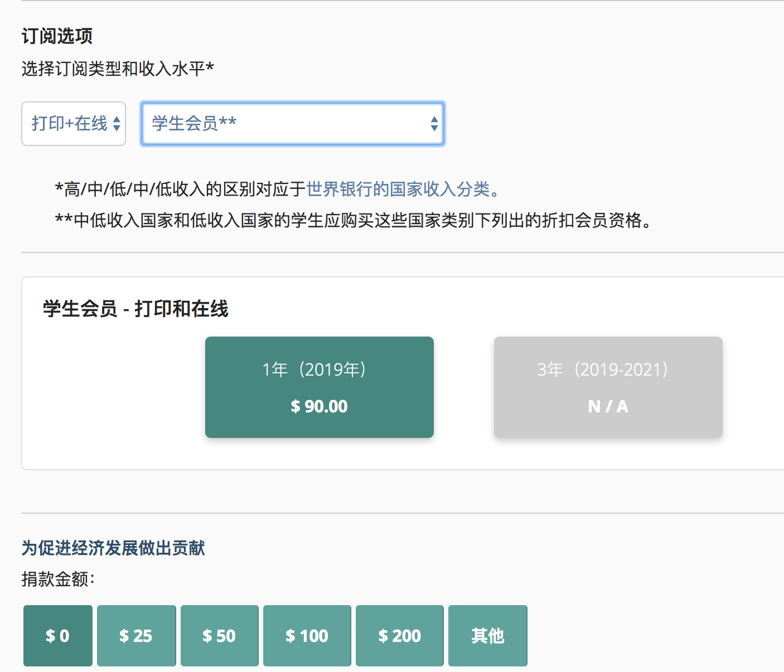This screenshot has height=672, width=784.
Task: Click the up-down arrows in 学生会员** selector
Action: coord(434,124)
